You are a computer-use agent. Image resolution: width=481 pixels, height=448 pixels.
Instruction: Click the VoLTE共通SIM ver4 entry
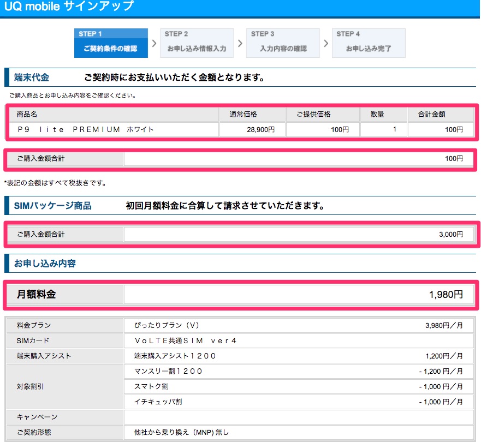186,341
